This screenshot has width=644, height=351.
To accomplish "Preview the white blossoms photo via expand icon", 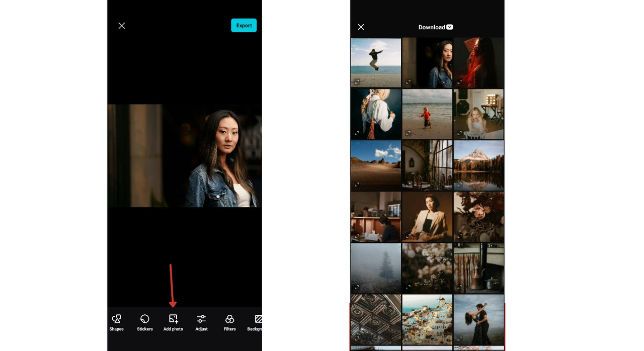I will 409,287.
